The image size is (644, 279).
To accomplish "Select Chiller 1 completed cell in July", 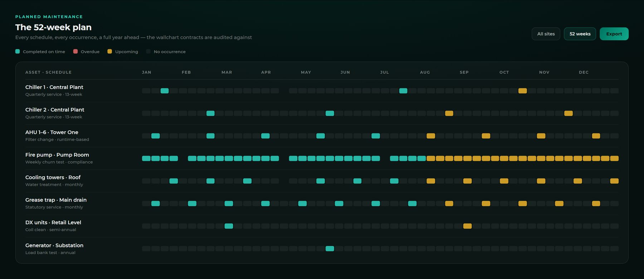I will [x=403, y=91].
